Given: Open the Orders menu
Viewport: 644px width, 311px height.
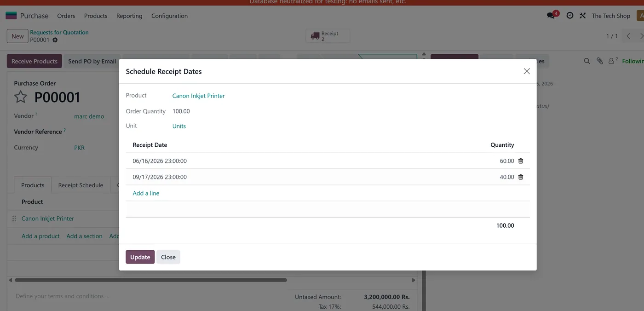Looking at the screenshot, I should (x=66, y=16).
